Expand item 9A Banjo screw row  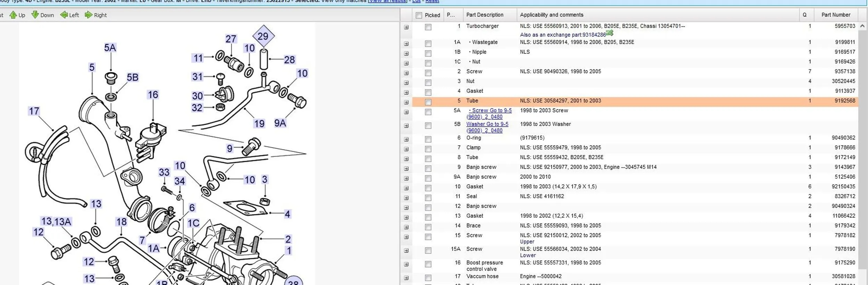click(406, 178)
